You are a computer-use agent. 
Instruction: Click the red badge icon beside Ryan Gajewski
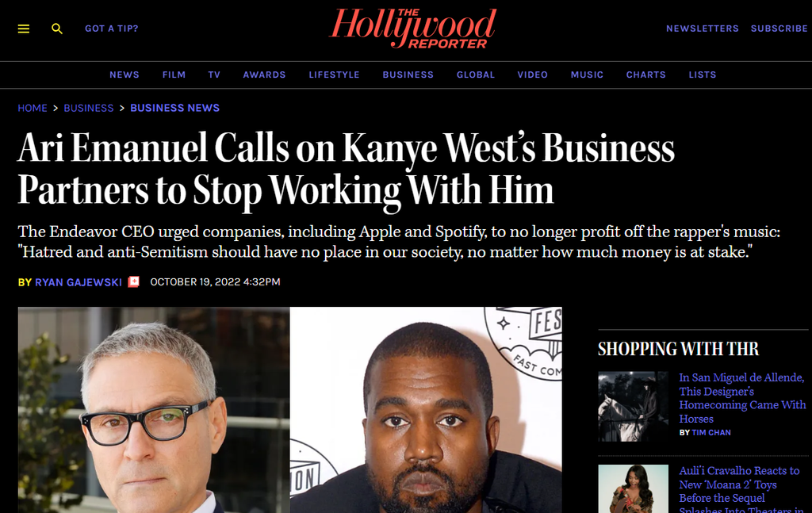click(133, 281)
